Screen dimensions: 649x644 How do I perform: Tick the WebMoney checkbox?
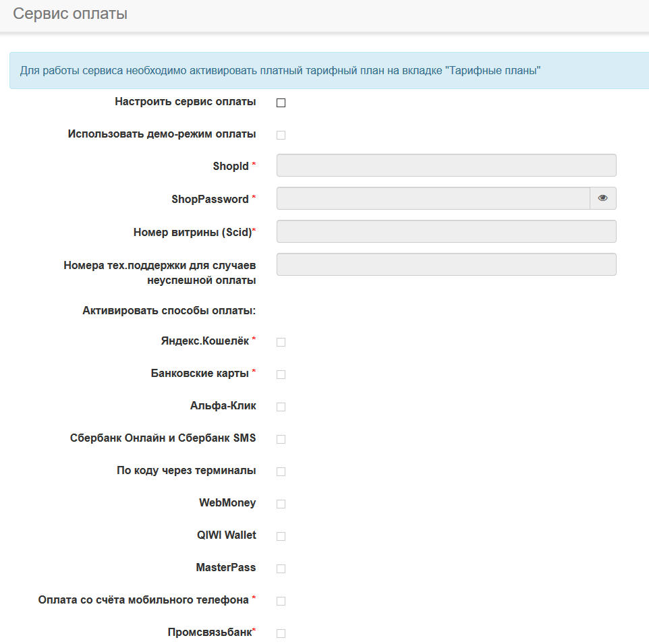(x=281, y=504)
